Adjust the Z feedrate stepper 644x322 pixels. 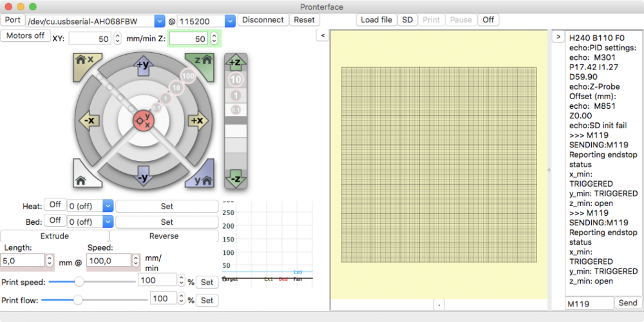(x=214, y=39)
